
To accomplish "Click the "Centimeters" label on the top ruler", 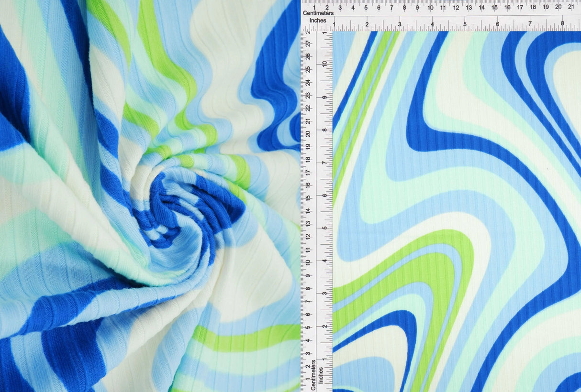I will 318,13.
